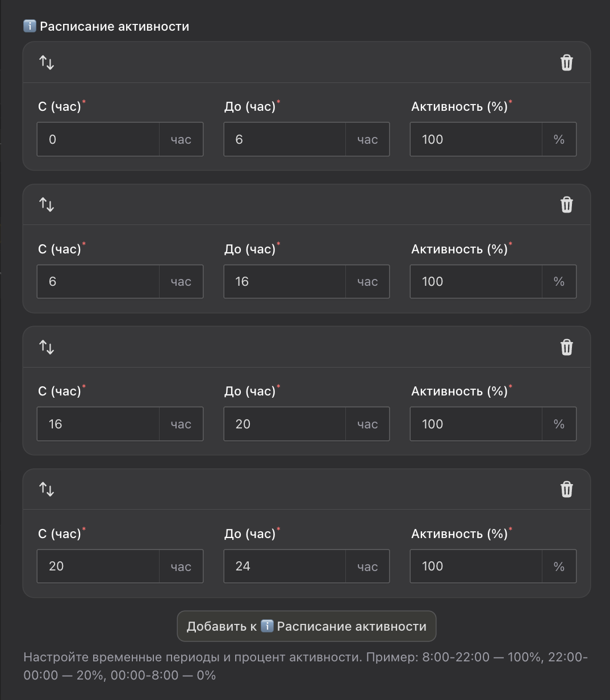
Task: Delete the 6 to 16 hour schedule row
Action: (x=566, y=205)
